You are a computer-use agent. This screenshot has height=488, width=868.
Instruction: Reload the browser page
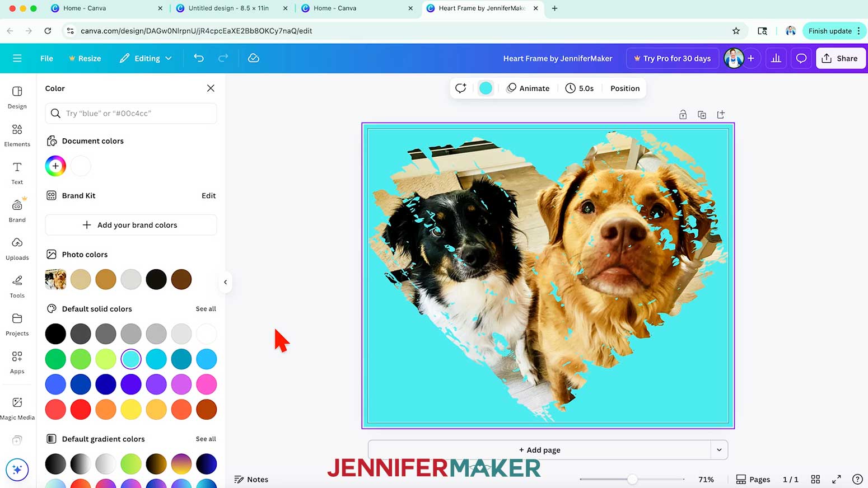[x=48, y=31]
